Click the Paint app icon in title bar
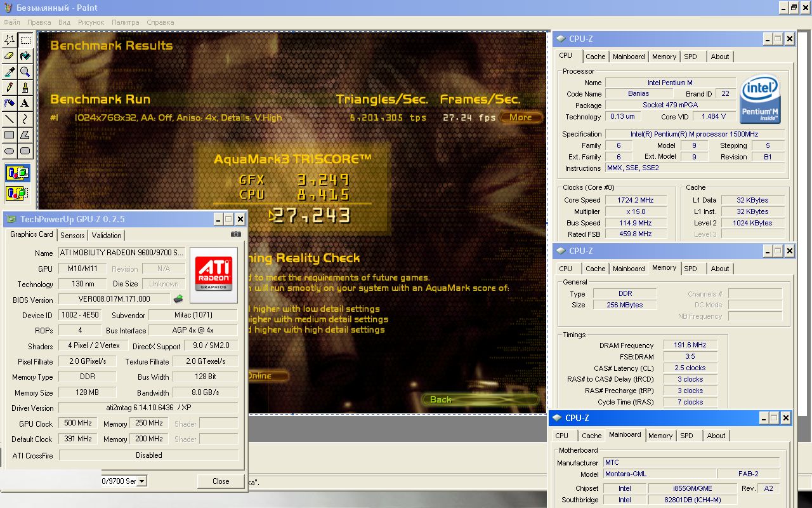 tap(8, 8)
